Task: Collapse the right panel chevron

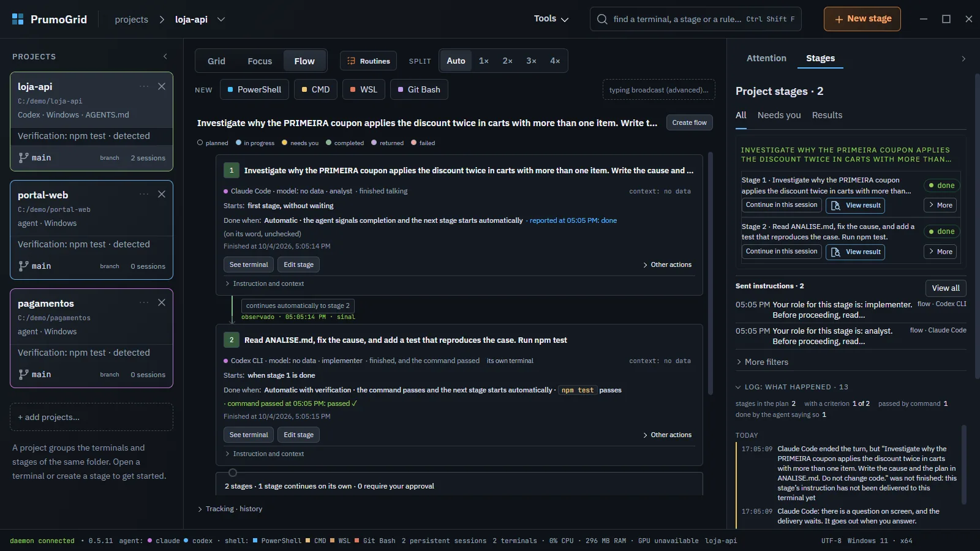Action: pyautogui.click(x=963, y=59)
